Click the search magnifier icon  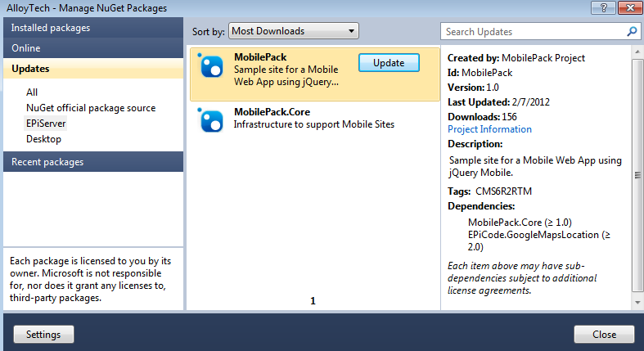(632, 32)
